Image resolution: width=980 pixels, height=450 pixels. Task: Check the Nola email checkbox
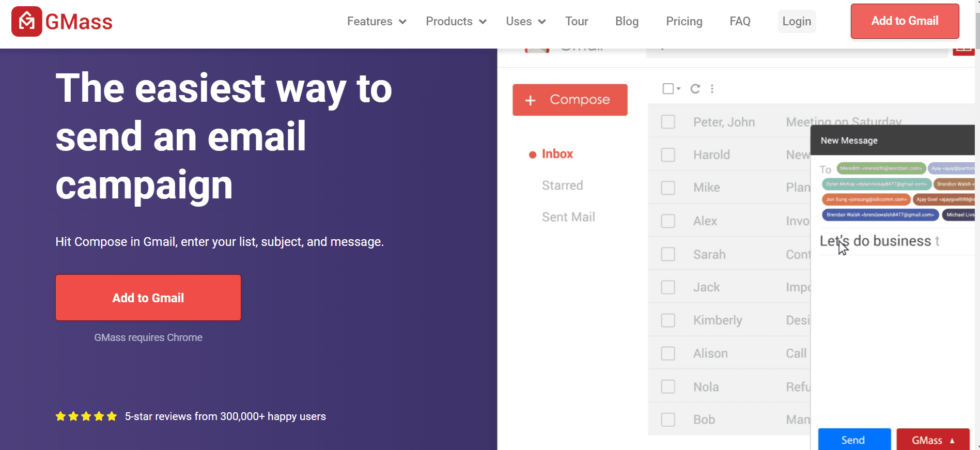click(668, 386)
